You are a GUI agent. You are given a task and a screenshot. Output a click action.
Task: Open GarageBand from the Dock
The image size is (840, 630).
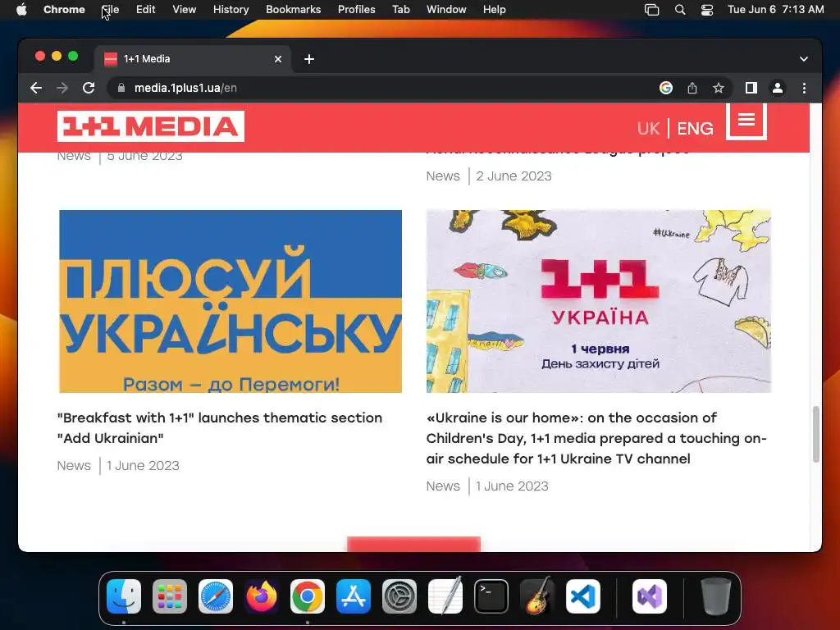pos(537,596)
